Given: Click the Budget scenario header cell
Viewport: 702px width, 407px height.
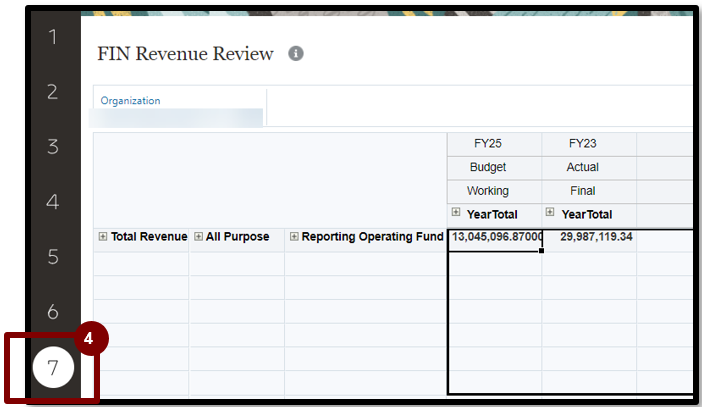Looking at the screenshot, I should (x=488, y=167).
